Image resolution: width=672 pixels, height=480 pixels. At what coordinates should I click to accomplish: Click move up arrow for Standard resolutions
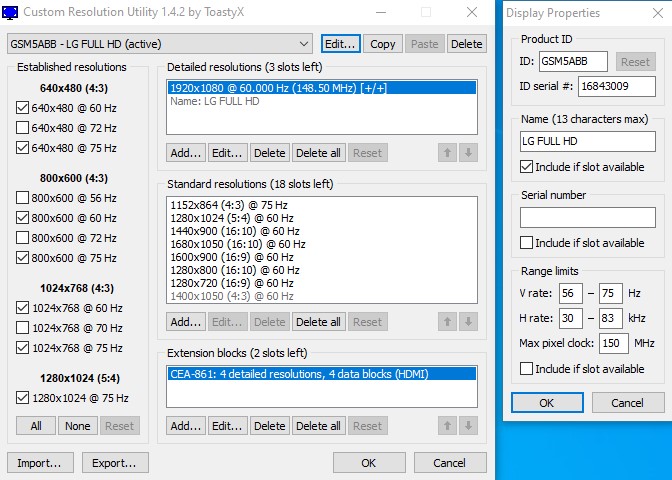[x=448, y=322]
